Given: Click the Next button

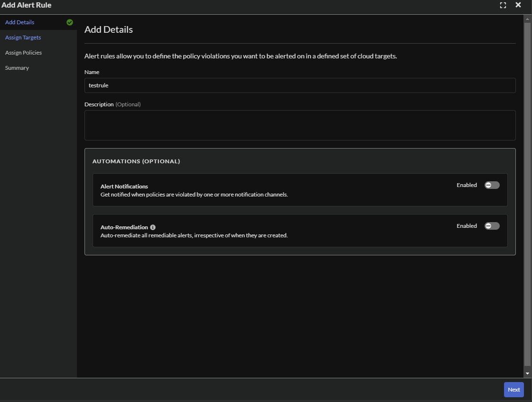Looking at the screenshot, I should [513, 389].
